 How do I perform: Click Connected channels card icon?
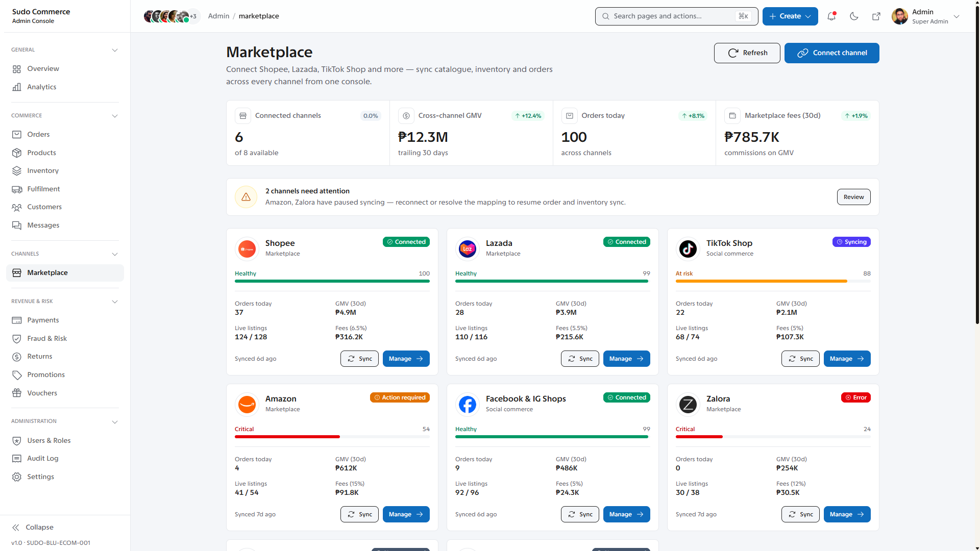coord(243,116)
